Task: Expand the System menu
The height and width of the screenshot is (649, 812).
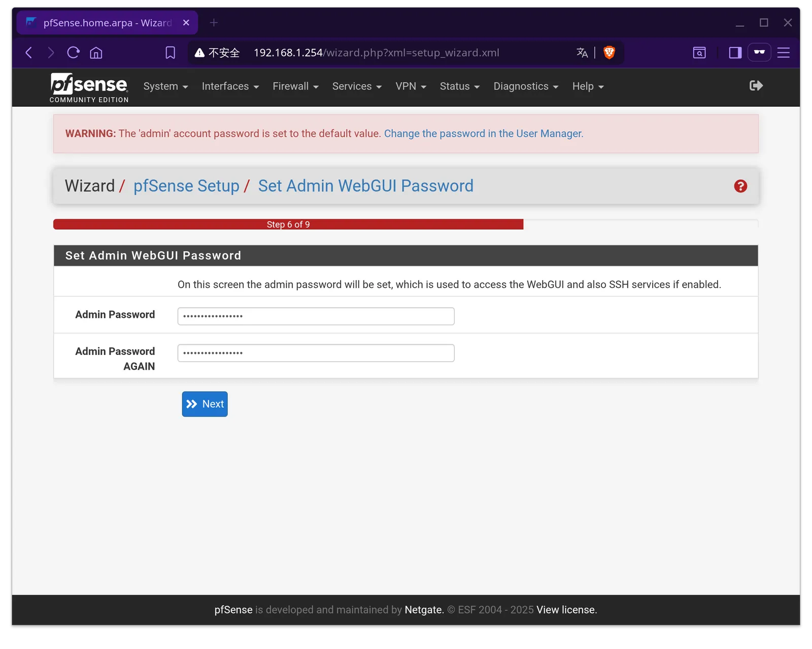Action: coord(166,86)
